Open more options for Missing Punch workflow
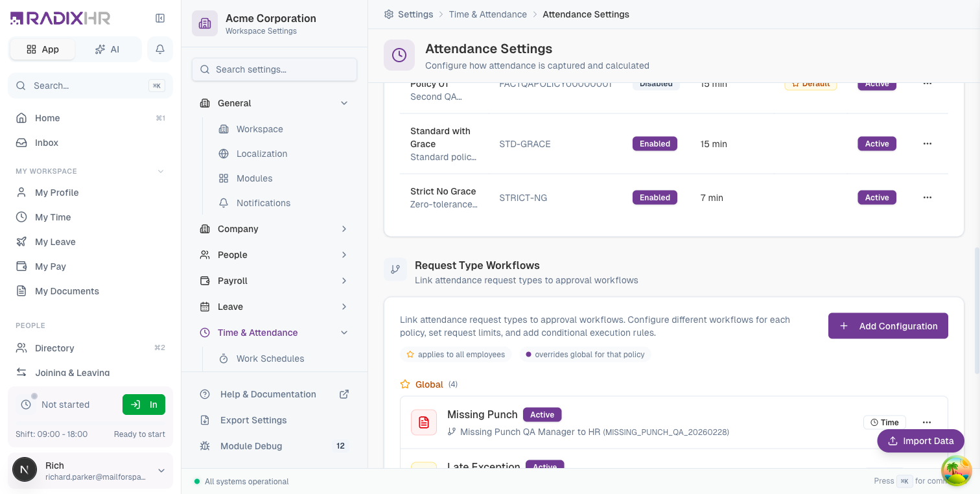Viewport: 980px width, 494px height. pyautogui.click(x=927, y=423)
